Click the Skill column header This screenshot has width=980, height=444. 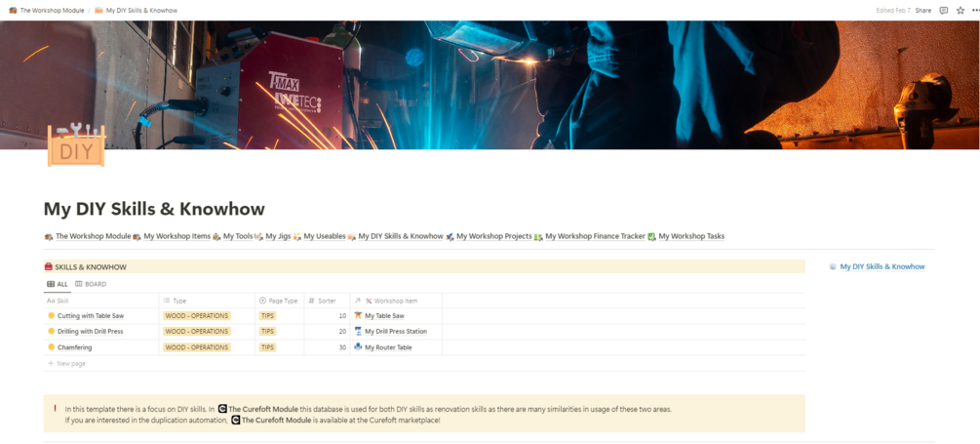pos(100,301)
